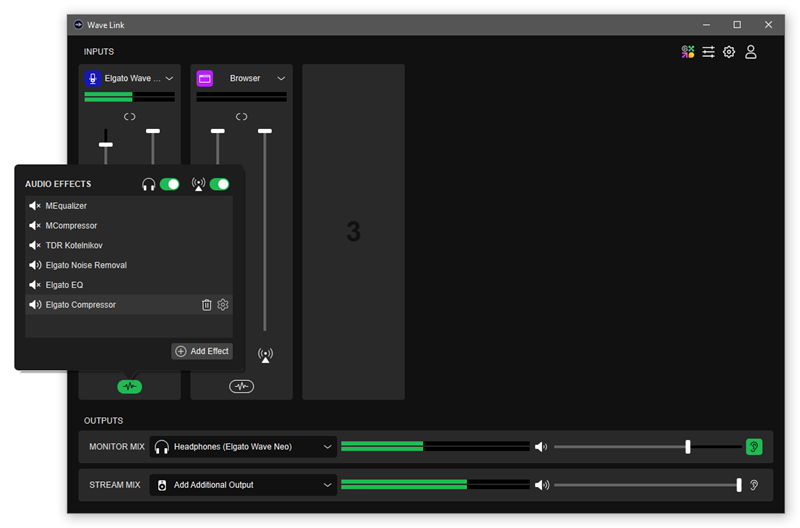
Task: Click the Stream Mix volume slider handle
Action: click(739, 485)
